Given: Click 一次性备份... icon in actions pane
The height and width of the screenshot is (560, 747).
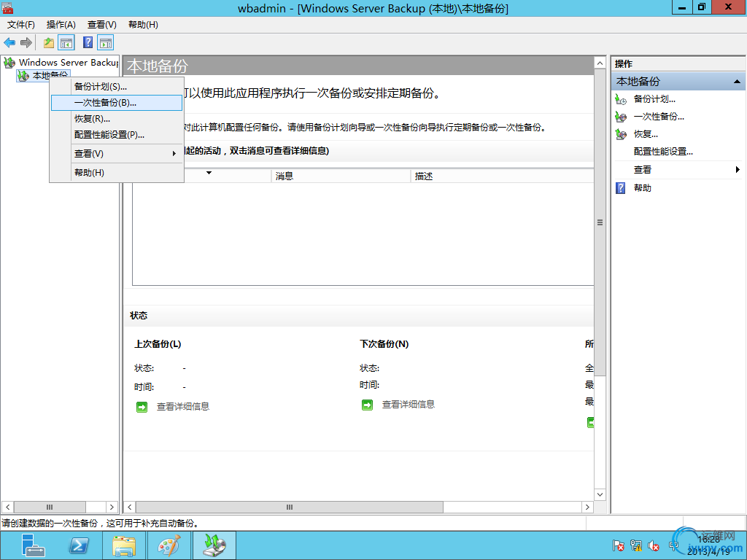Looking at the screenshot, I should click(621, 117).
